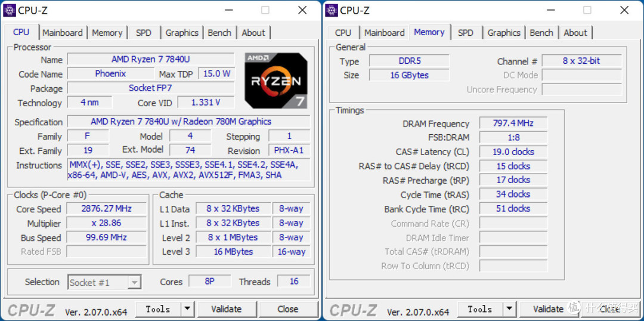Minimize the right CPU-Z window
Image resolution: width=644 pixels, height=321 pixels.
(x=550, y=10)
